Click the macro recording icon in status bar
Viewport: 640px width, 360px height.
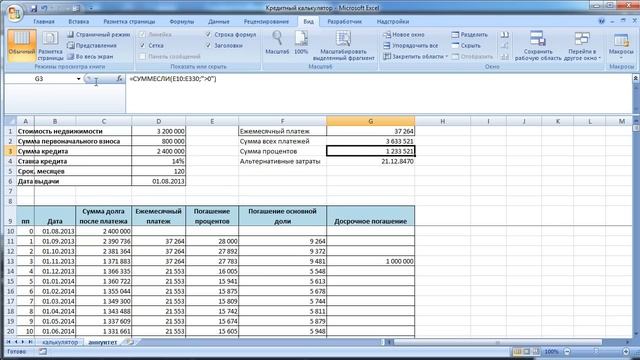click(x=43, y=351)
